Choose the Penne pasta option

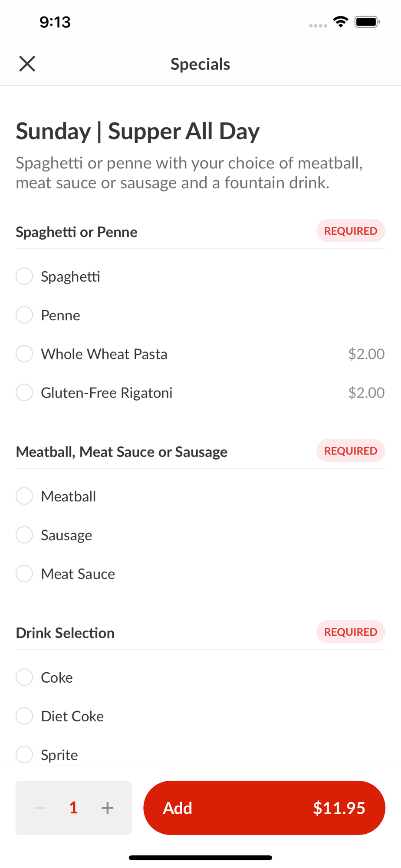tap(24, 315)
